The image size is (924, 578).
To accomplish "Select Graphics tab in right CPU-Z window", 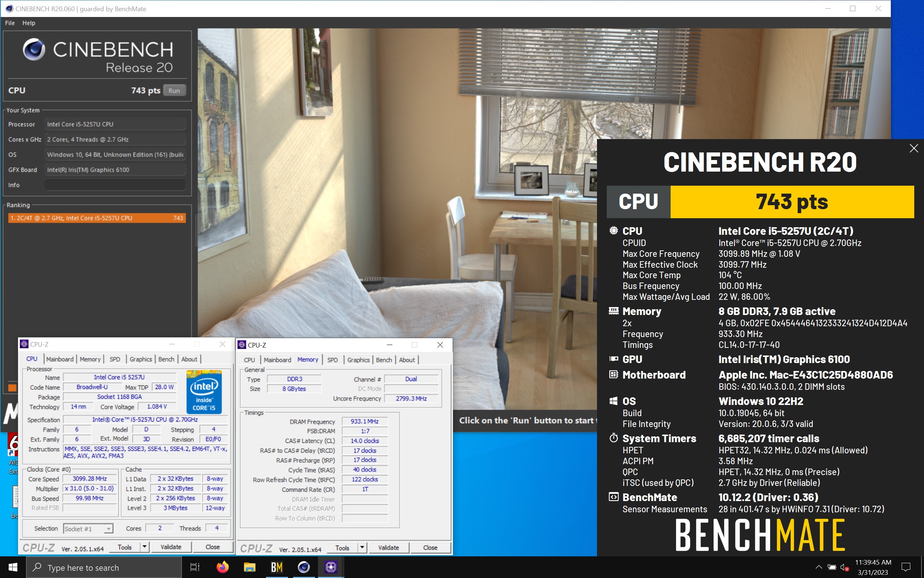I will point(358,360).
